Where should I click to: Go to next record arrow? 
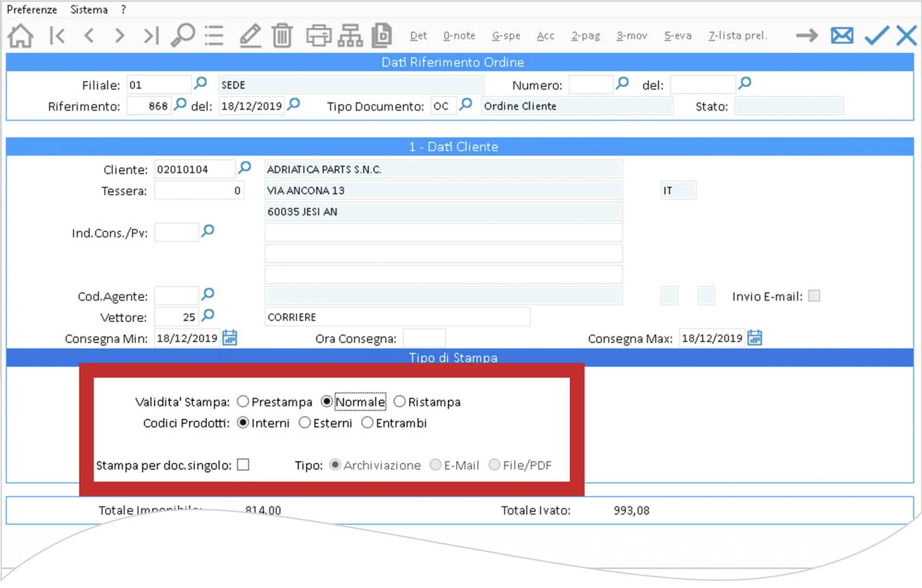120,36
